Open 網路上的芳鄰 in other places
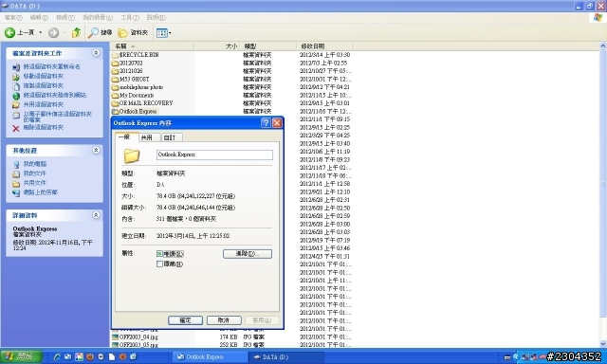This screenshot has height=364, width=607. coord(41,192)
